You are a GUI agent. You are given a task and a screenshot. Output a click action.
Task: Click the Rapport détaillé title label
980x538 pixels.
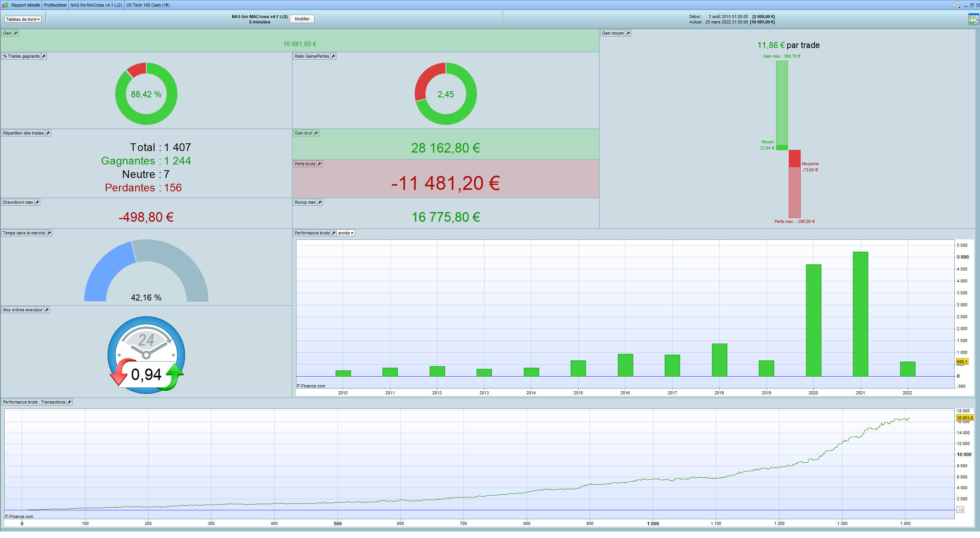(25, 5)
